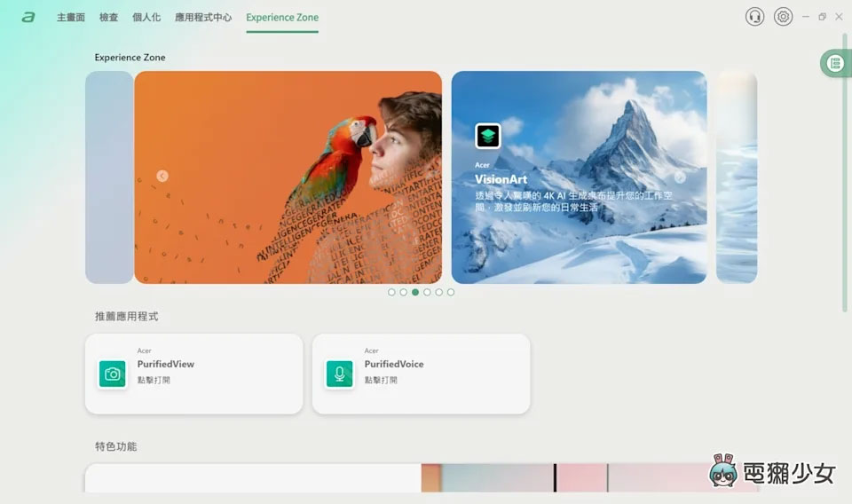
Task: Select the first carousel page dot
Action: (391, 292)
